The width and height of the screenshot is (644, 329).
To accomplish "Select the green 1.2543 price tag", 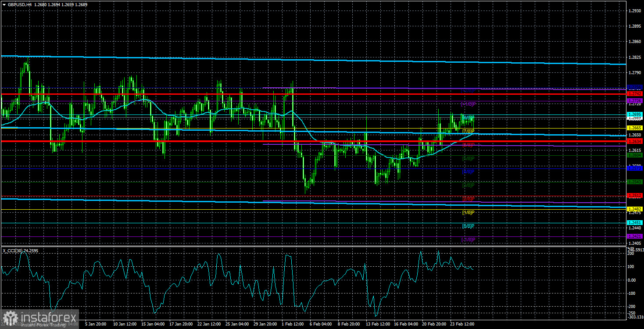I will 635,182.
